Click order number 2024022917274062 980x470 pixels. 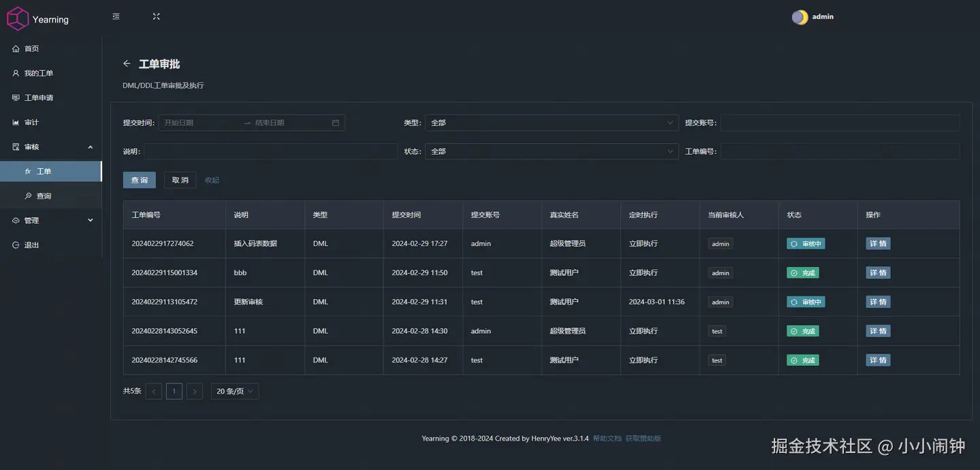tap(163, 243)
